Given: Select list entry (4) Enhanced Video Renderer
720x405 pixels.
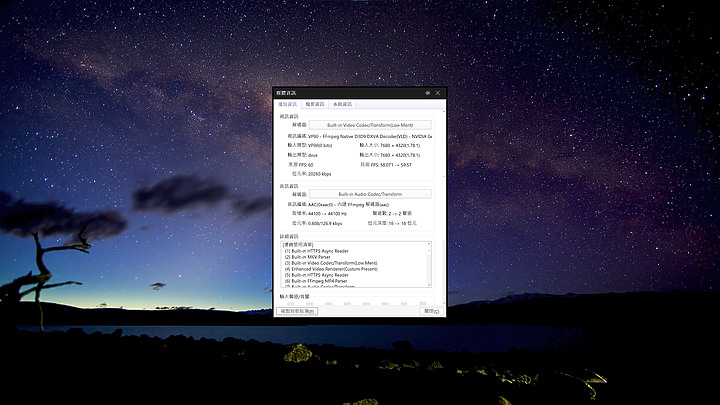Looking at the screenshot, I should [332, 269].
